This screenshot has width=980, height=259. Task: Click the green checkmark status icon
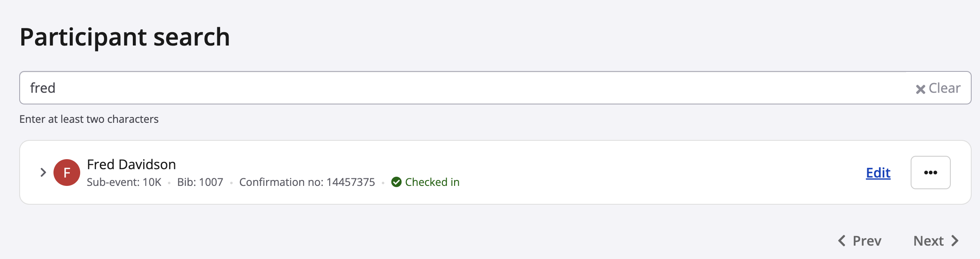[x=396, y=182]
